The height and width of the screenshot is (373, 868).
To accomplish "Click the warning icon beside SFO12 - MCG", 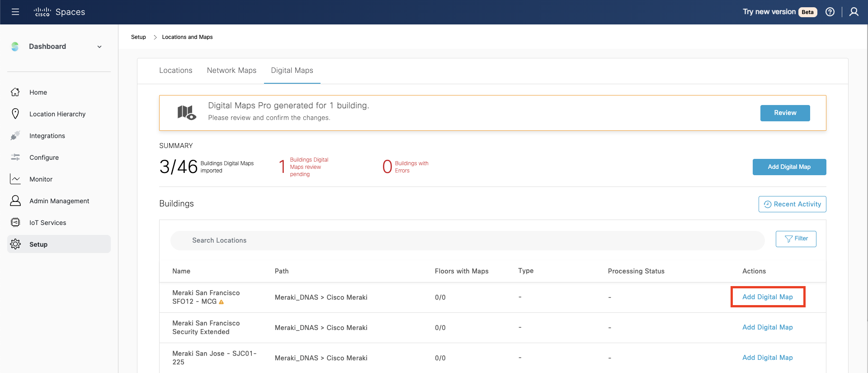I will tap(222, 302).
